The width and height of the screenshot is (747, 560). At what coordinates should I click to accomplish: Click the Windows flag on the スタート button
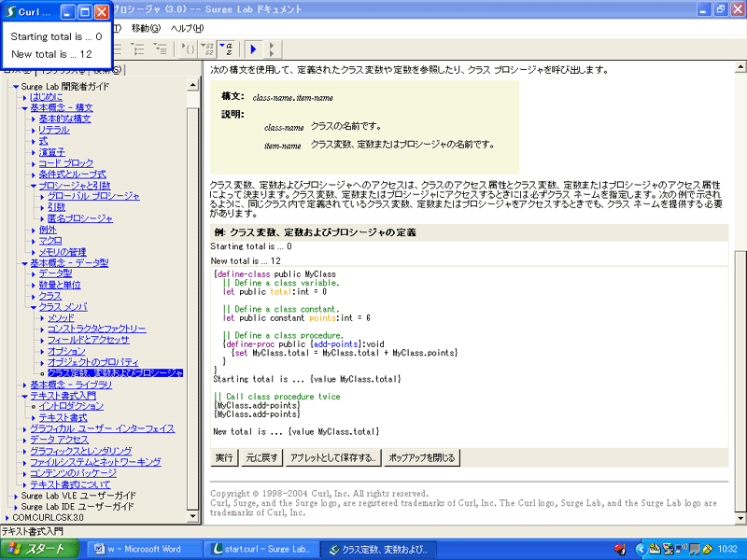click(x=14, y=549)
